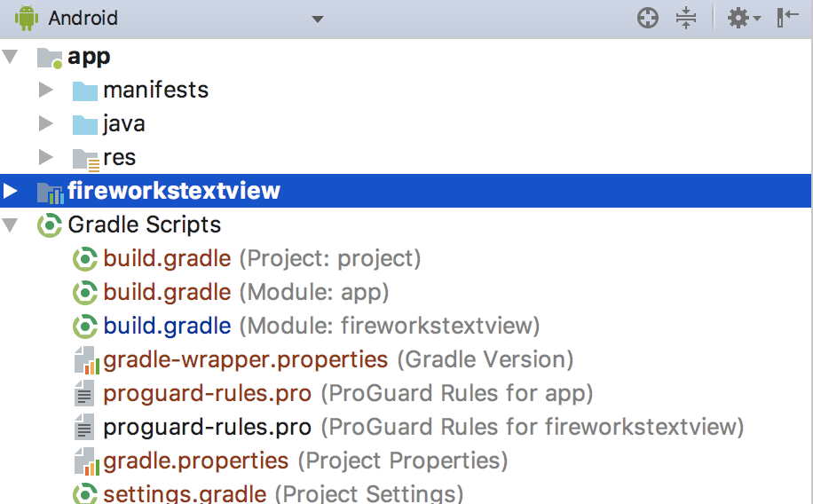813x504 pixels.
Task: Click the fireworkstextview library module icon
Action: [50, 192]
